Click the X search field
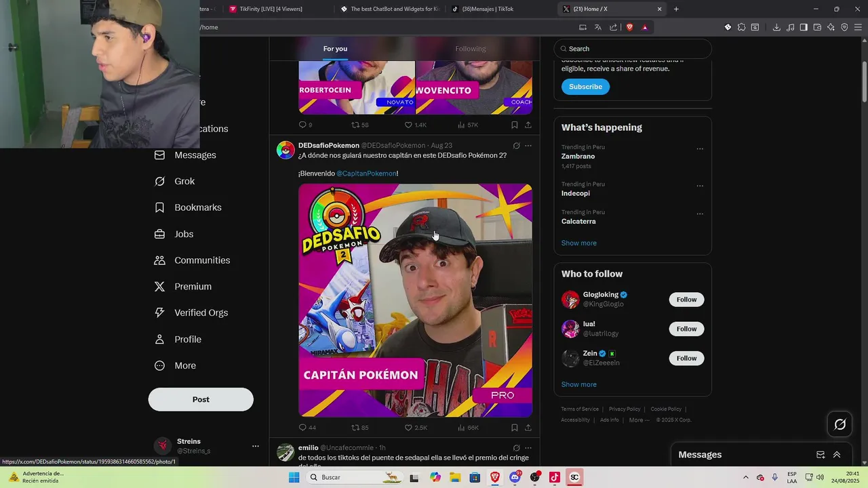The height and width of the screenshot is (488, 868). pyautogui.click(x=633, y=49)
